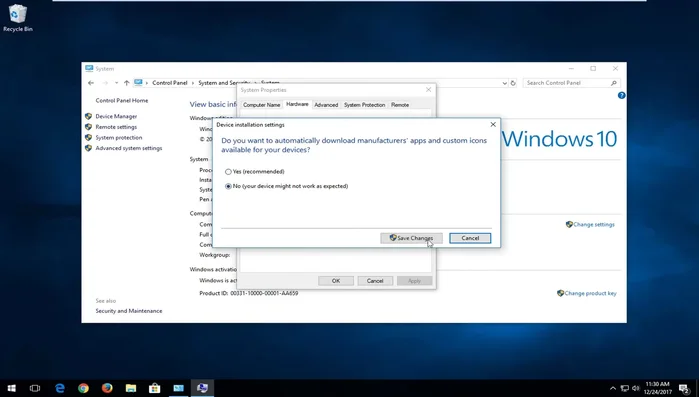Open Microsoft Store from taskbar

click(x=155, y=388)
